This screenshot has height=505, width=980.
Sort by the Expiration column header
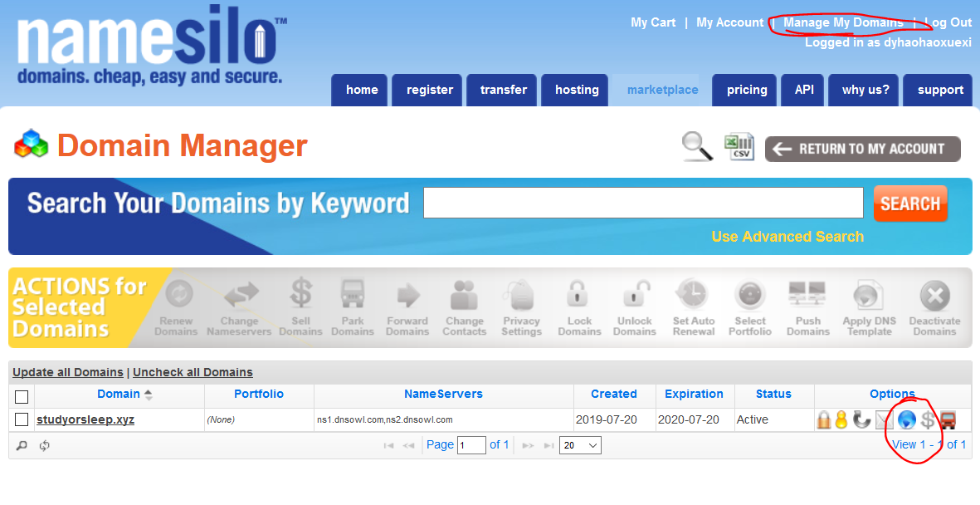click(x=694, y=394)
